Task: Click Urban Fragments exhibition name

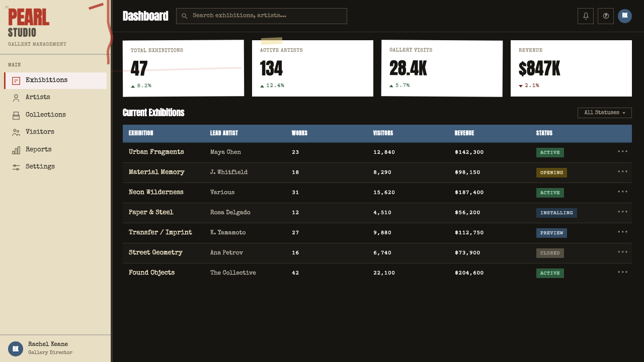Action: tap(156, 152)
